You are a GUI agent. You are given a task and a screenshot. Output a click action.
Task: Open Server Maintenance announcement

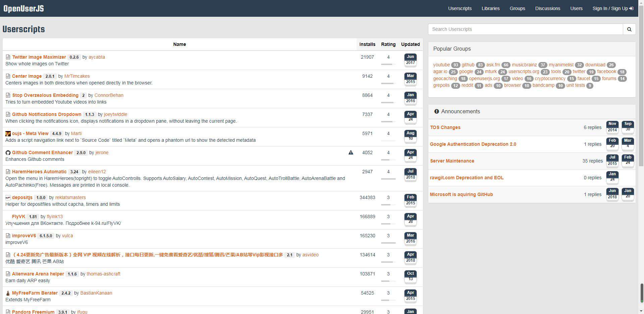(452, 161)
